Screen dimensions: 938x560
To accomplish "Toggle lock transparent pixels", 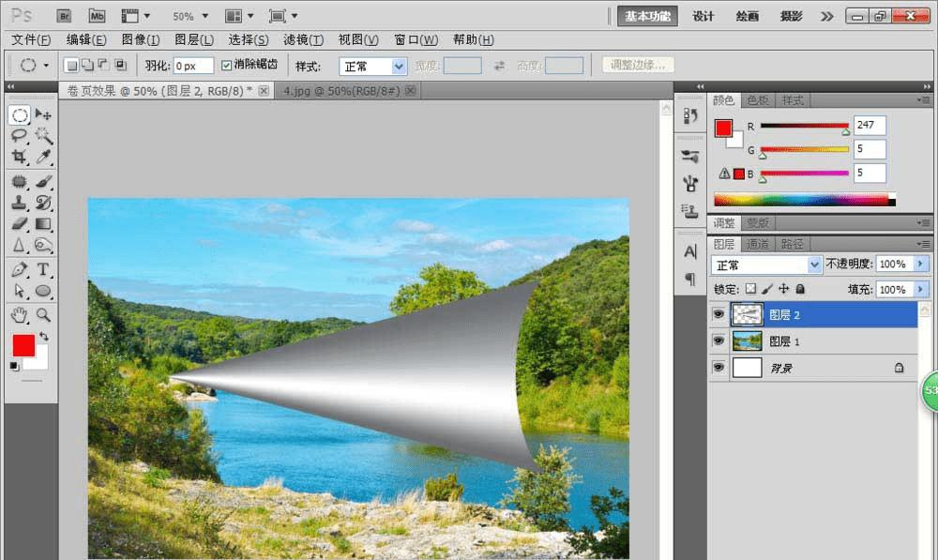I will point(750,289).
